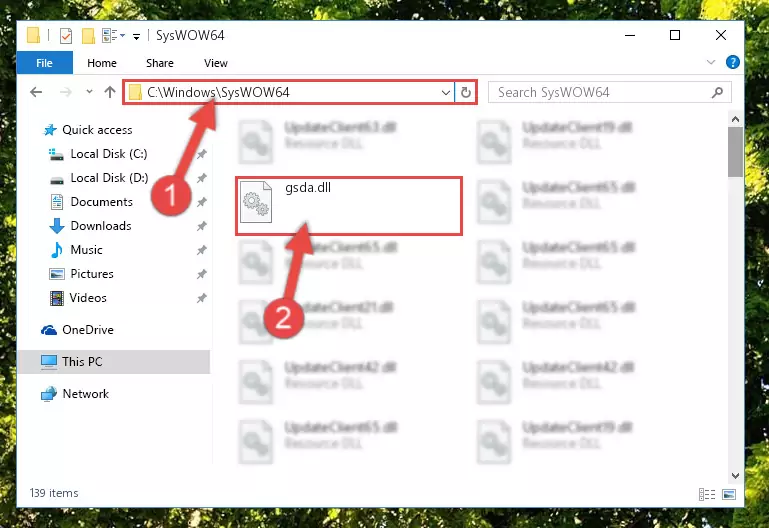Go up one folder level arrow
Image resolution: width=769 pixels, height=528 pixels.
click(x=110, y=92)
